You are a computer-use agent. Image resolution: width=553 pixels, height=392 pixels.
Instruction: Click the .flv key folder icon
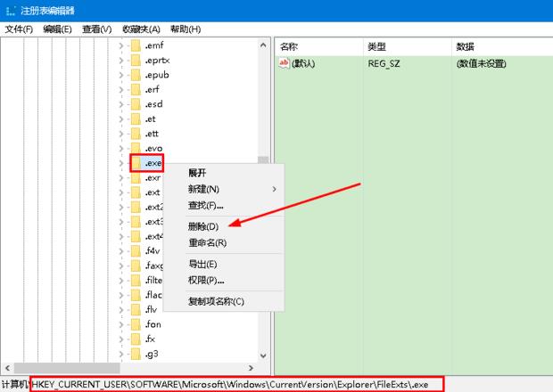click(136, 310)
